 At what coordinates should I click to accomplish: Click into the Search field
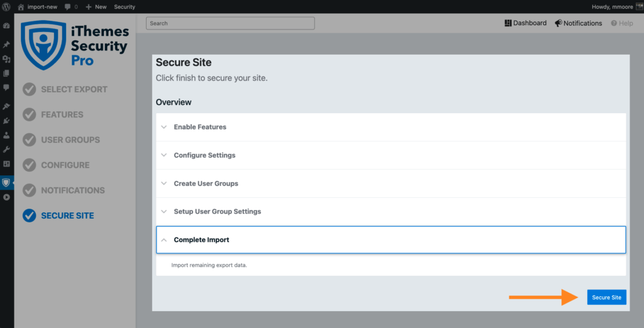[x=230, y=23]
